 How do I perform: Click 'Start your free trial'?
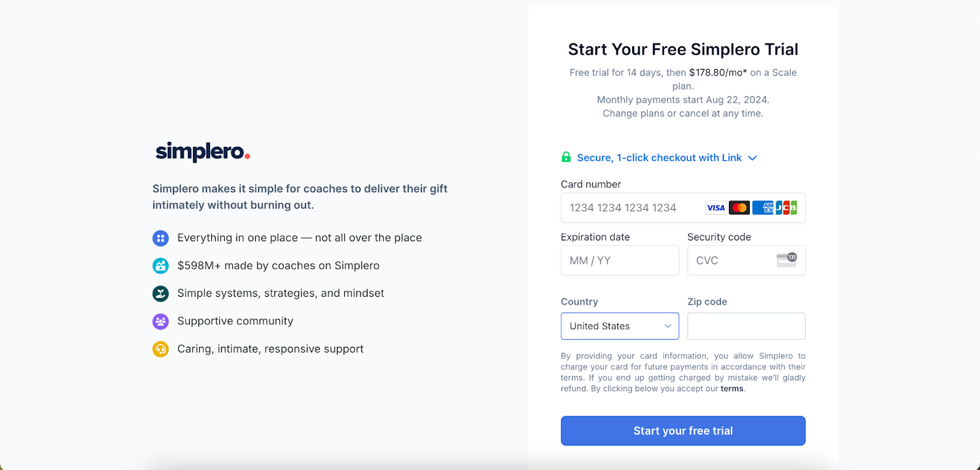pyautogui.click(x=682, y=430)
